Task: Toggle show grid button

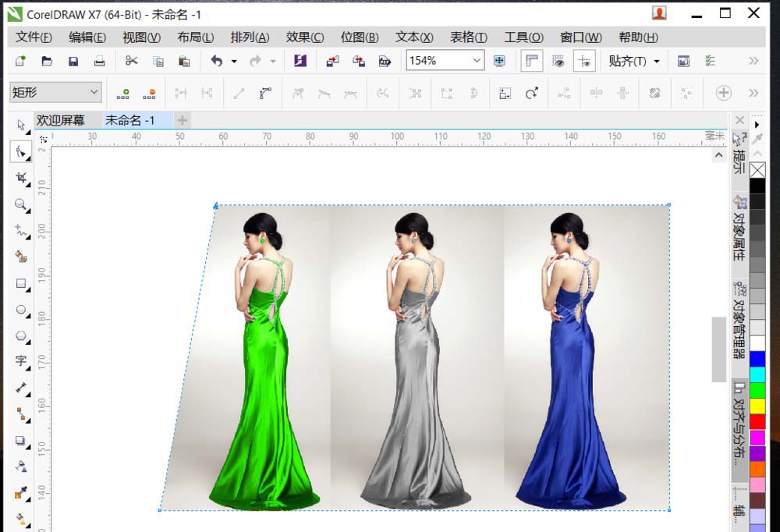Action: click(558, 61)
